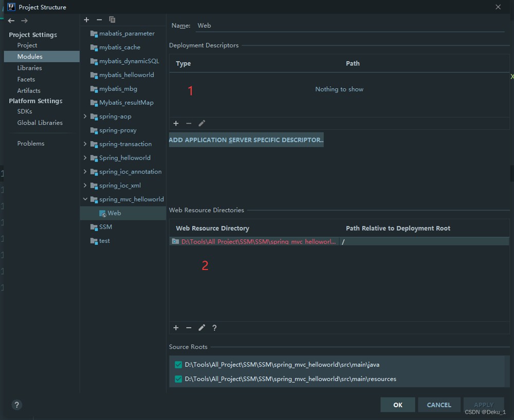Close the Project Structure dialog
The image size is (514, 420).
pos(498,7)
